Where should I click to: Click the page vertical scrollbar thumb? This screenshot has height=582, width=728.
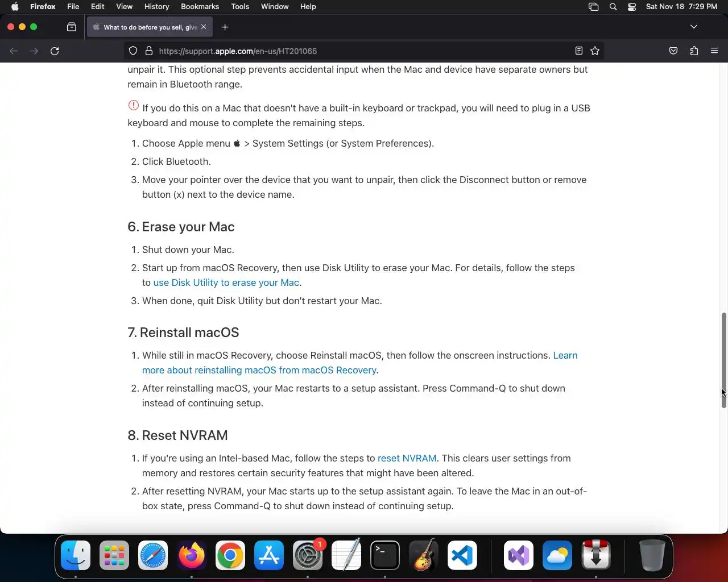(723, 360)
